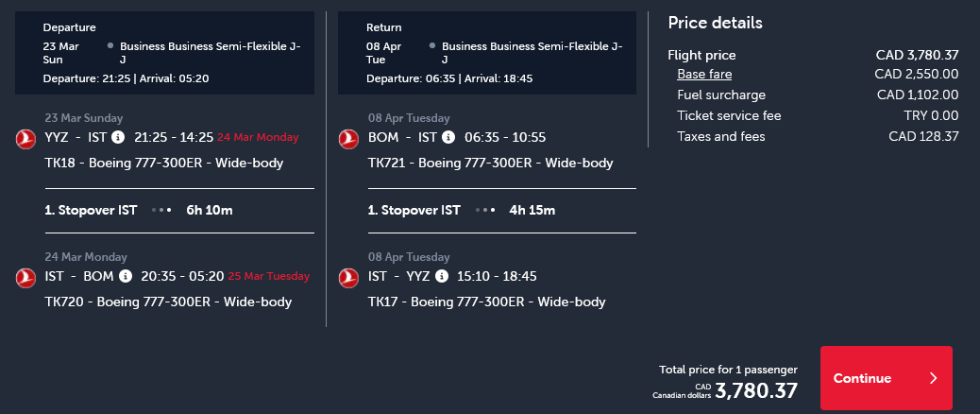Click info icon next to YYZ - IST
This screenshot has width=980, height=414.
(x=118, y=137)
